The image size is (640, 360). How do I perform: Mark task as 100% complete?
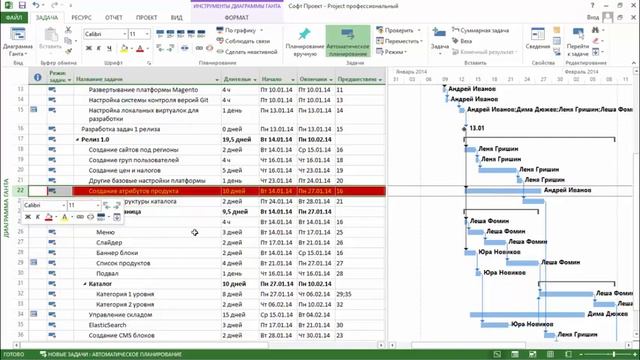pos(201,34)
